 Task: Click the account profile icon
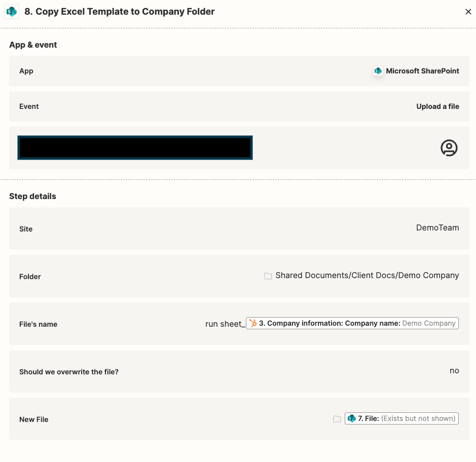[449, 148]
